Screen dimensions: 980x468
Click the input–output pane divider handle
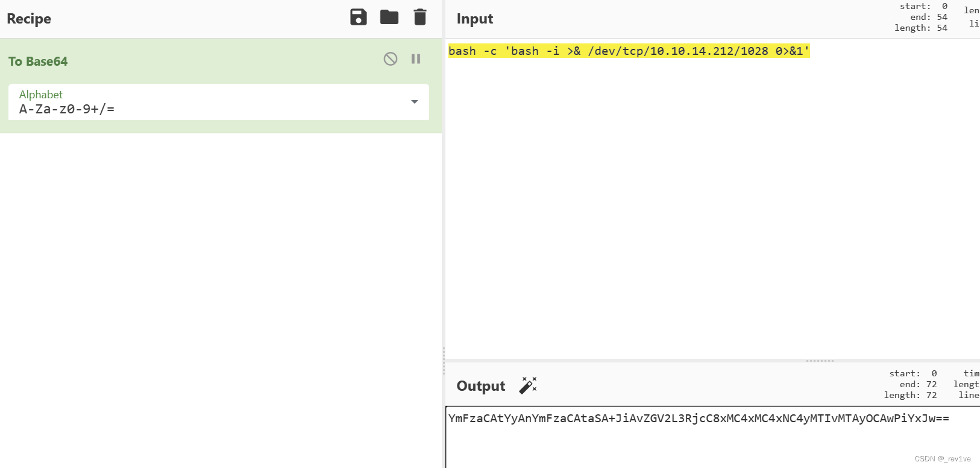pyautogui.click(x=820, y=361)
